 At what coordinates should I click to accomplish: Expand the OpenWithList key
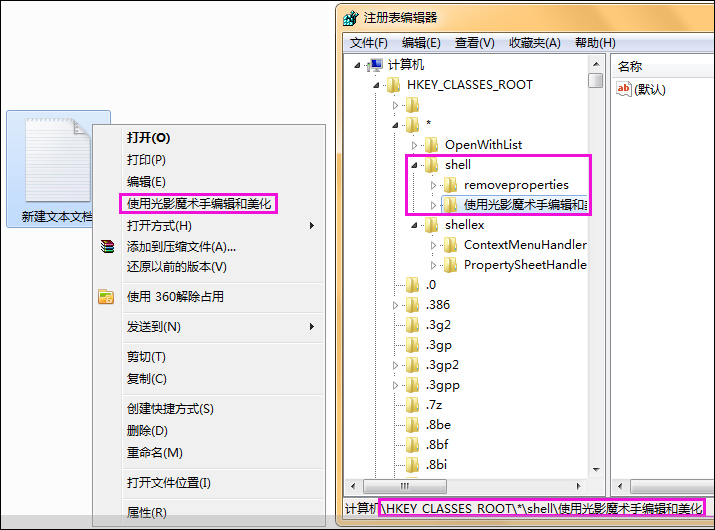click(415, 145)
